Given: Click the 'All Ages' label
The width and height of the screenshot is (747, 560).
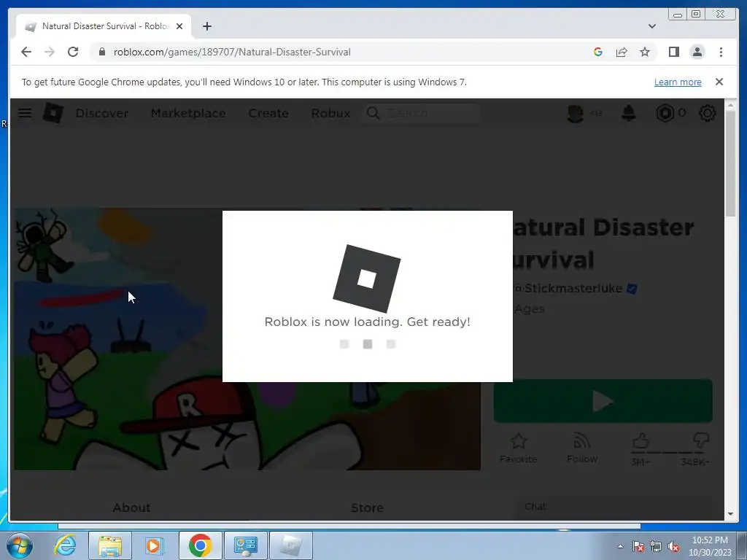Looking at the screenshot, I should 529,309.
